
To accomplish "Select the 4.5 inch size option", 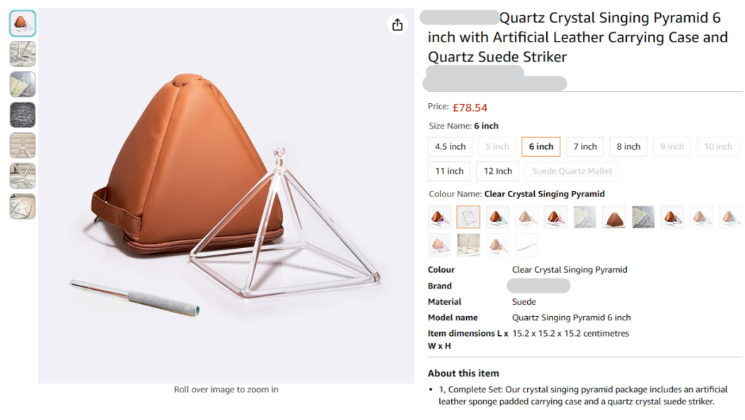I will pos(450,147).
